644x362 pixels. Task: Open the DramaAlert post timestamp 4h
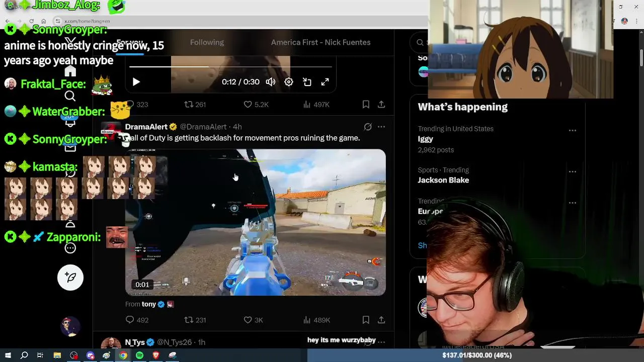[x=237, y=127]
